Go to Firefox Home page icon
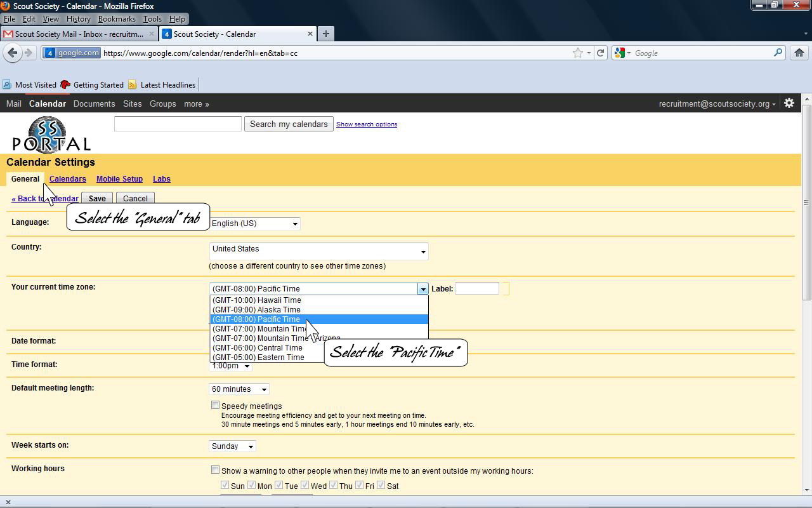 [799, 53]
